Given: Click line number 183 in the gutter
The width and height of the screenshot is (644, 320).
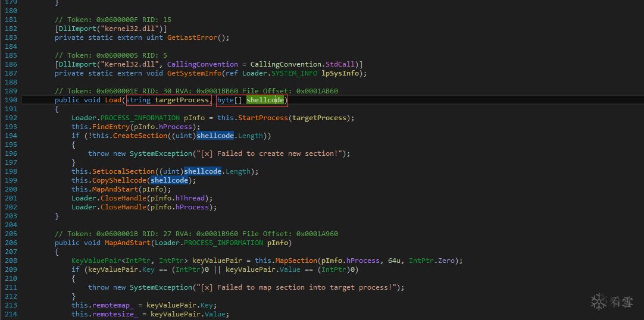Looking at the screenshot, I should click(x=11, y=37).
